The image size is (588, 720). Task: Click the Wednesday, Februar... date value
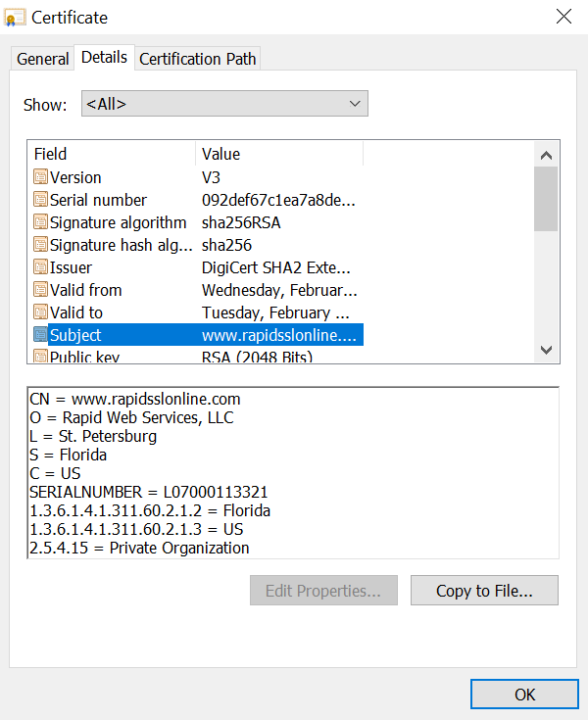(x=279, y=290)
